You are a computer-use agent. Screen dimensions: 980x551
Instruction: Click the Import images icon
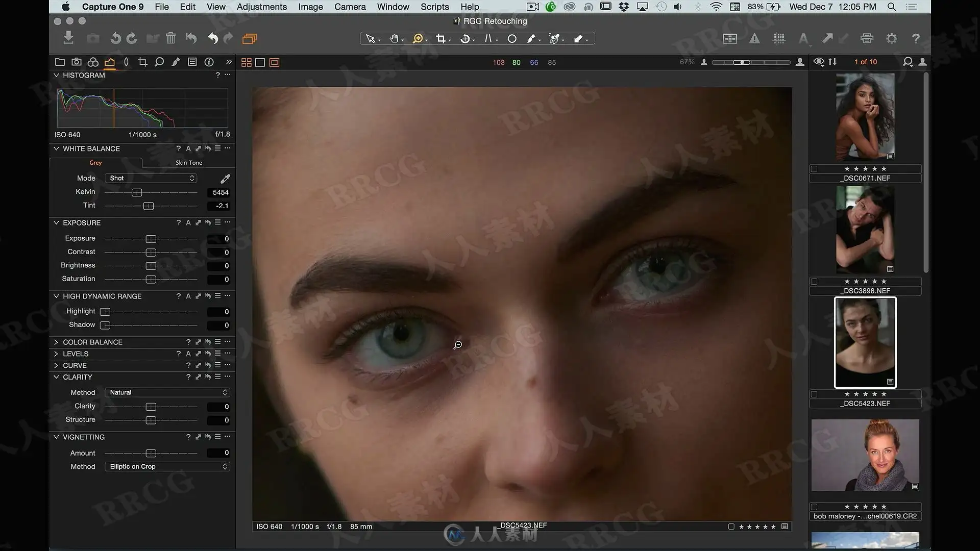tap(68, 38)
